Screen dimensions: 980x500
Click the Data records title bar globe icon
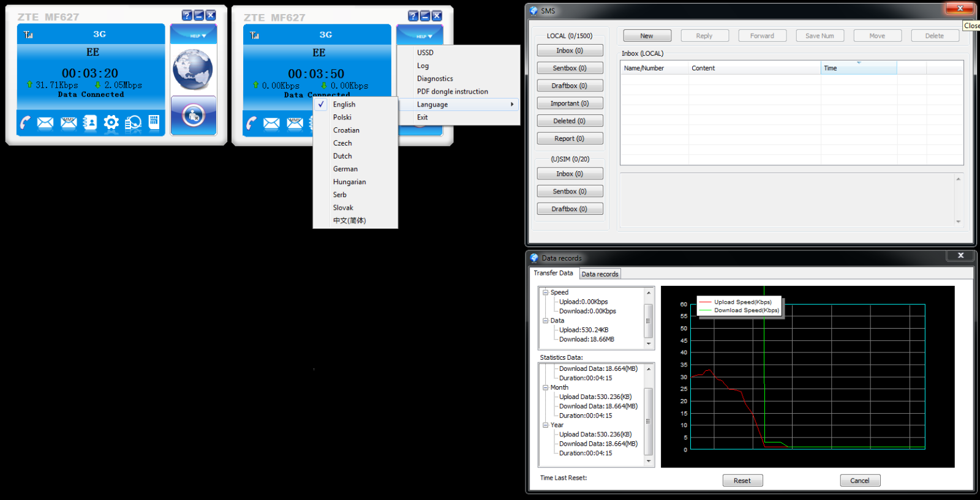(534, 258)
